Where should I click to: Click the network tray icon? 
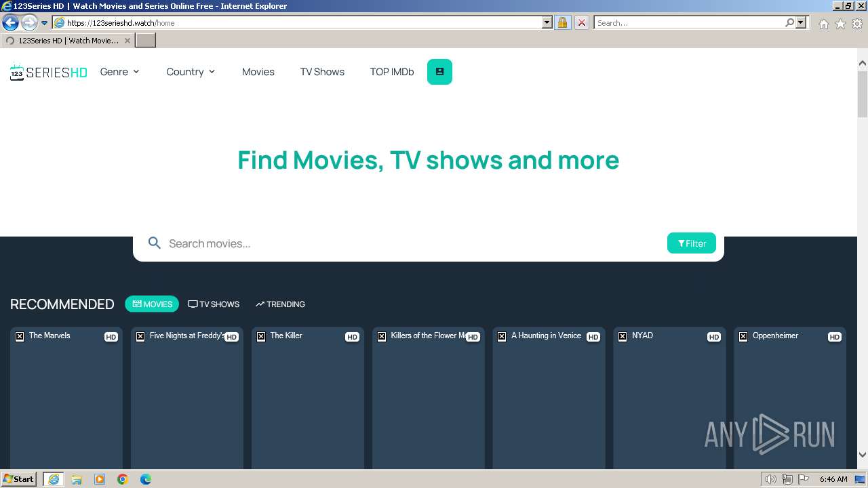[787, 479]
